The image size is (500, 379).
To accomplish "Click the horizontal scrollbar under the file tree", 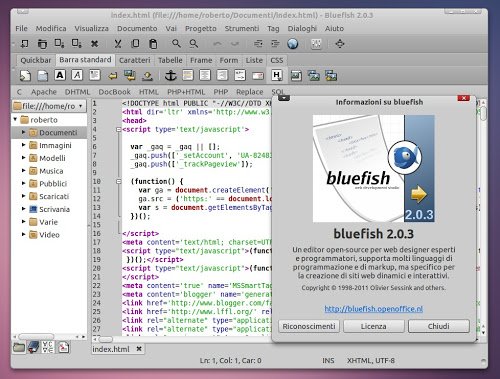I will (x=49, y=337).
